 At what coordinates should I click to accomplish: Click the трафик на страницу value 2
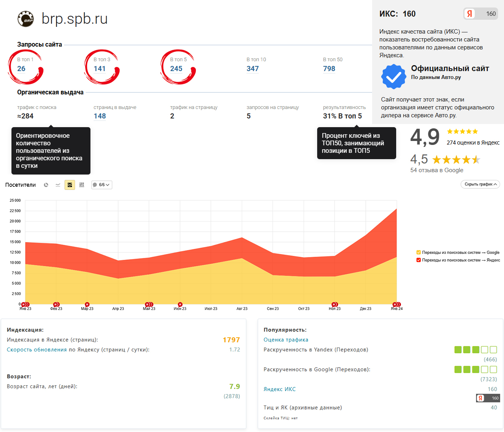[x=172, y=116]
